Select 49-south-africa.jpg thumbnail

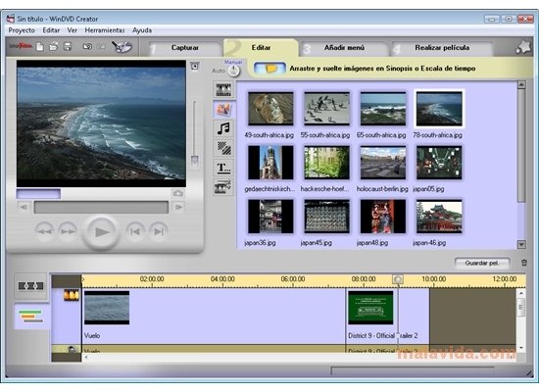tap(270, 109)
